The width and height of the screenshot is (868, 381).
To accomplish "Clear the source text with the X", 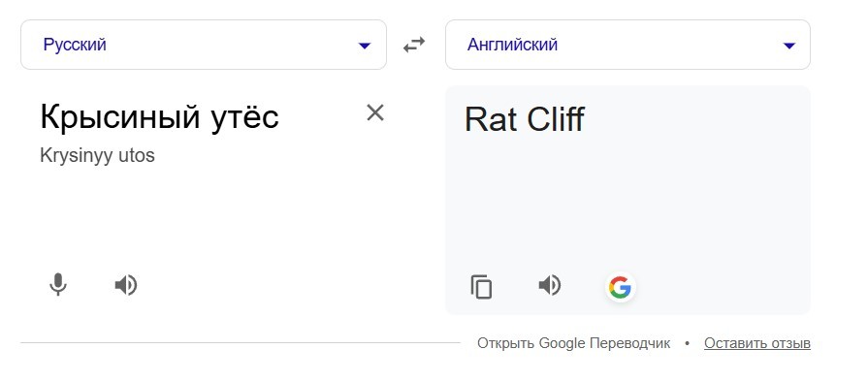I will (375, 112).
